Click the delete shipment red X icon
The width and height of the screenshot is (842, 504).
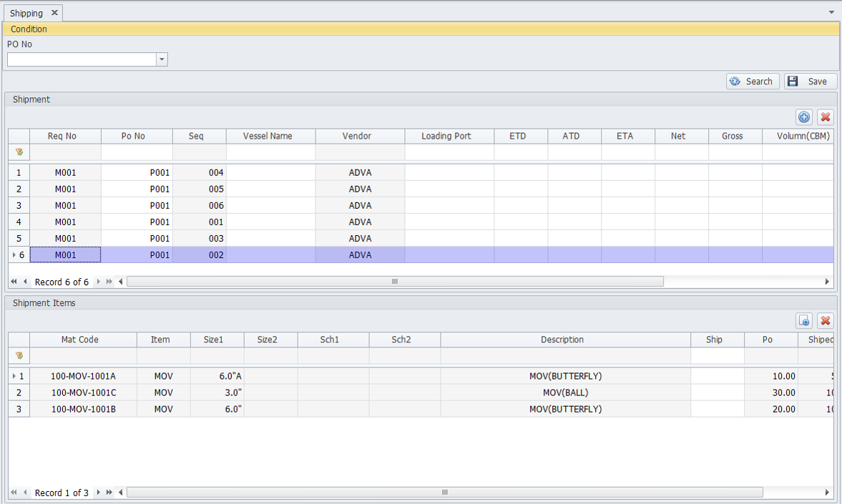tap(826, 117)
